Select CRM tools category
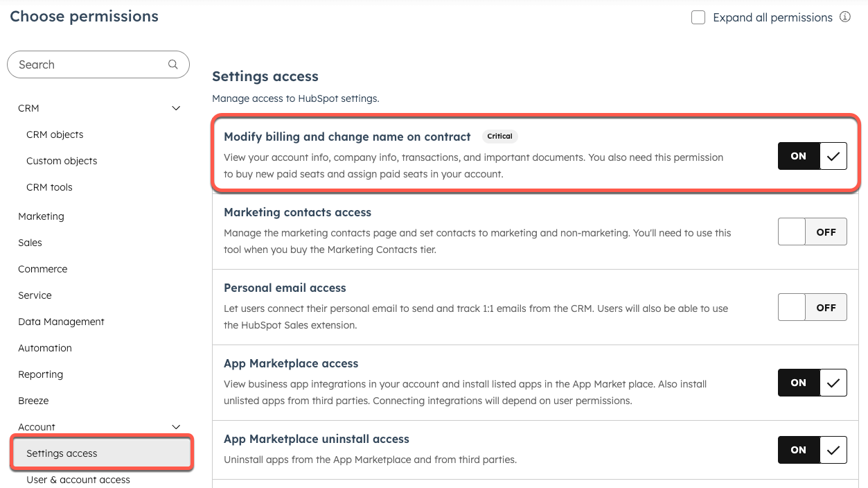 49,187
